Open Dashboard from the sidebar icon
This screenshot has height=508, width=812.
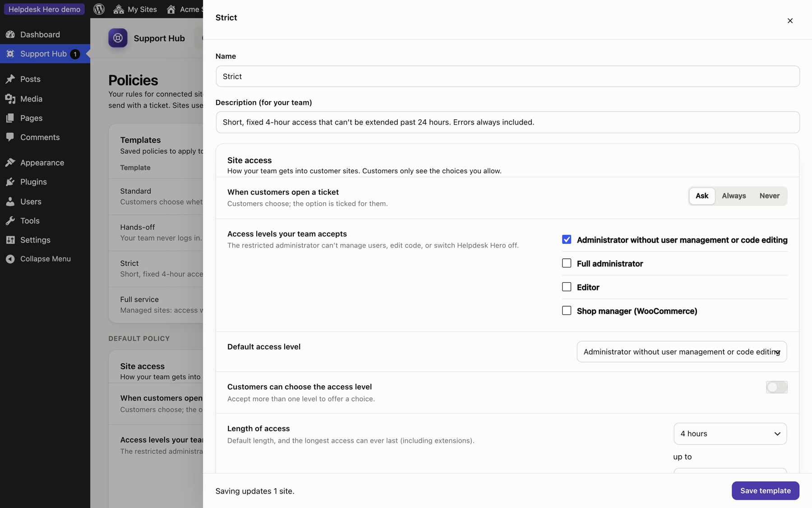click(10, 34)
